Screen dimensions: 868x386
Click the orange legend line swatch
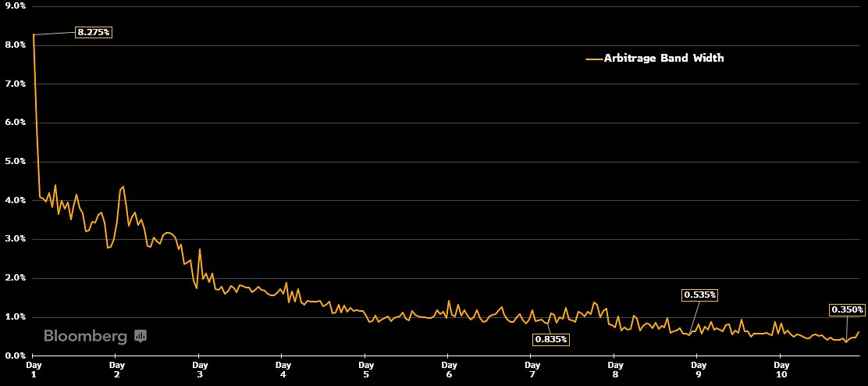coord(594,59)
